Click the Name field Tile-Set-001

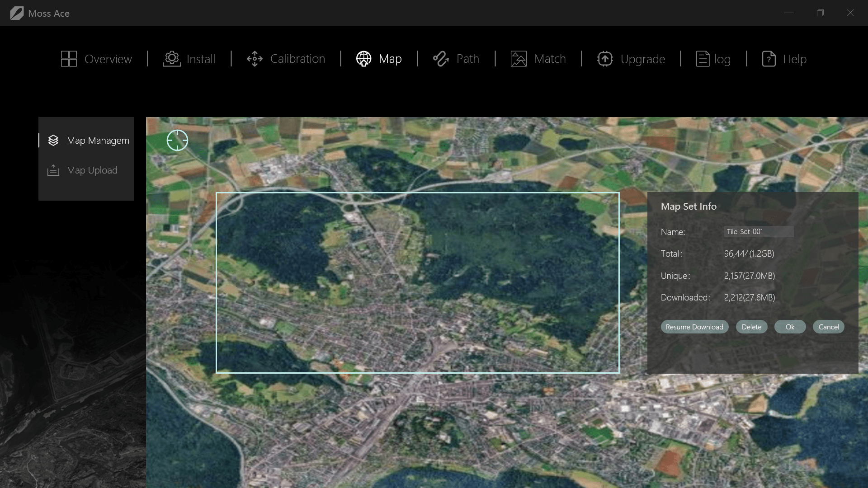pyautogui.click(x=759, y=231)
